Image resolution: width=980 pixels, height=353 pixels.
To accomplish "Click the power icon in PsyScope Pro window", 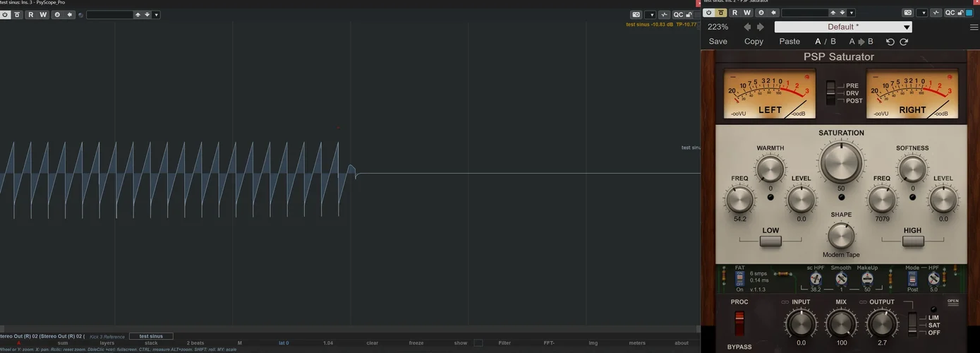I will click(x=5, y=15).
